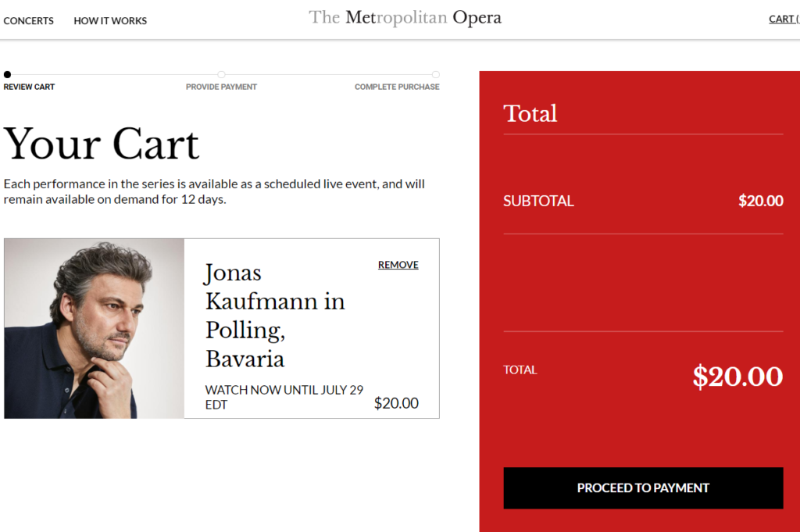The width and height of the screenshot is (800, 532).
Task: Open the Cart link in header
Action: [784, 20]
